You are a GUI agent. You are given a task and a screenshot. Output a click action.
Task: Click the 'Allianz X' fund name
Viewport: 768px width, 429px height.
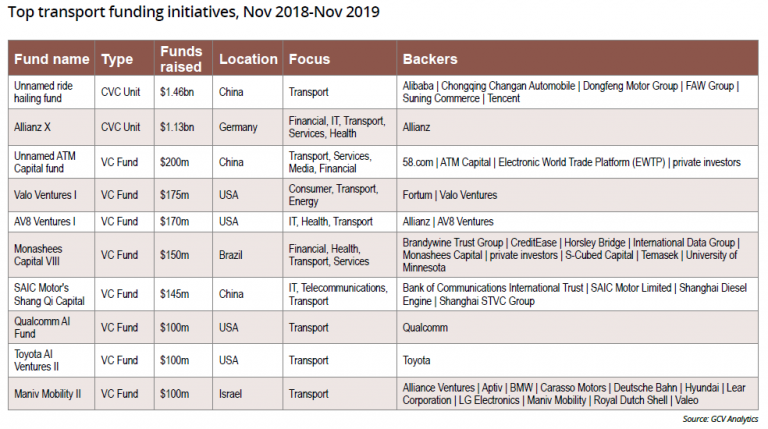[x=36, y=127]
